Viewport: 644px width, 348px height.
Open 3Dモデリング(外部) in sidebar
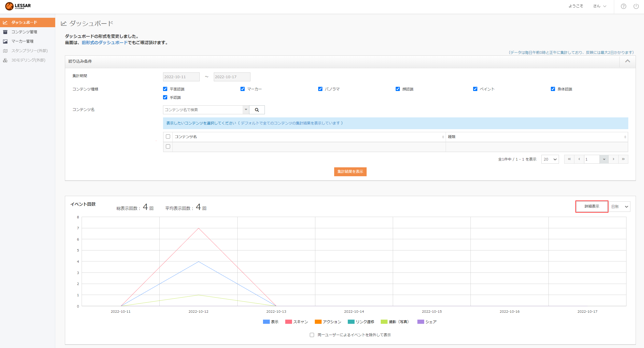(27, 60)
